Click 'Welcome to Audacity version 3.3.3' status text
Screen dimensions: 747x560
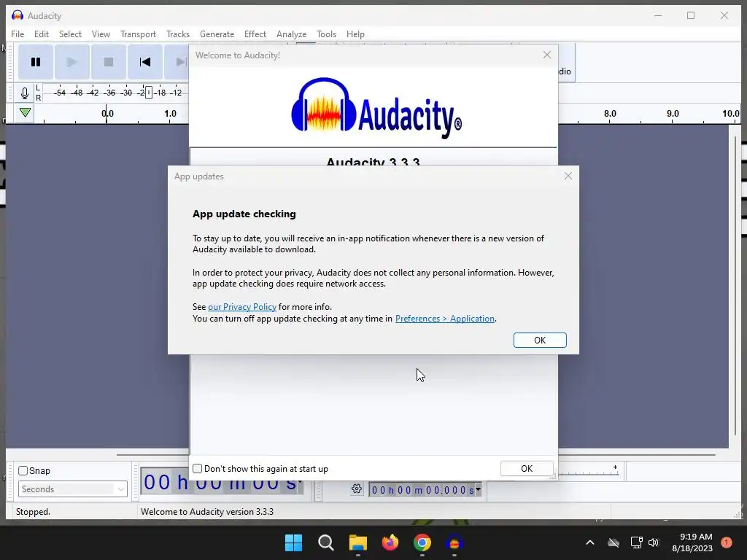(x=207, y=512)
